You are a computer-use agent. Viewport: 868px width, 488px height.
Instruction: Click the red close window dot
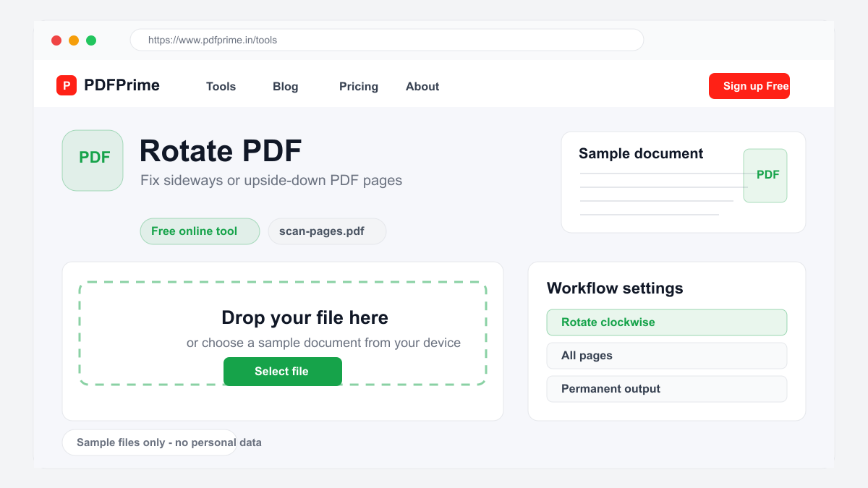tap(56, 40)
